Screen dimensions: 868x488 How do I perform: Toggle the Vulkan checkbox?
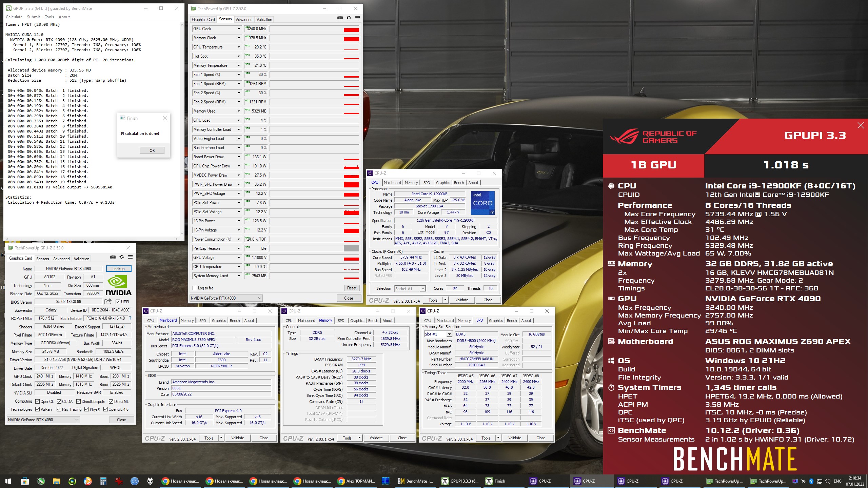click(x=38, y=409)
